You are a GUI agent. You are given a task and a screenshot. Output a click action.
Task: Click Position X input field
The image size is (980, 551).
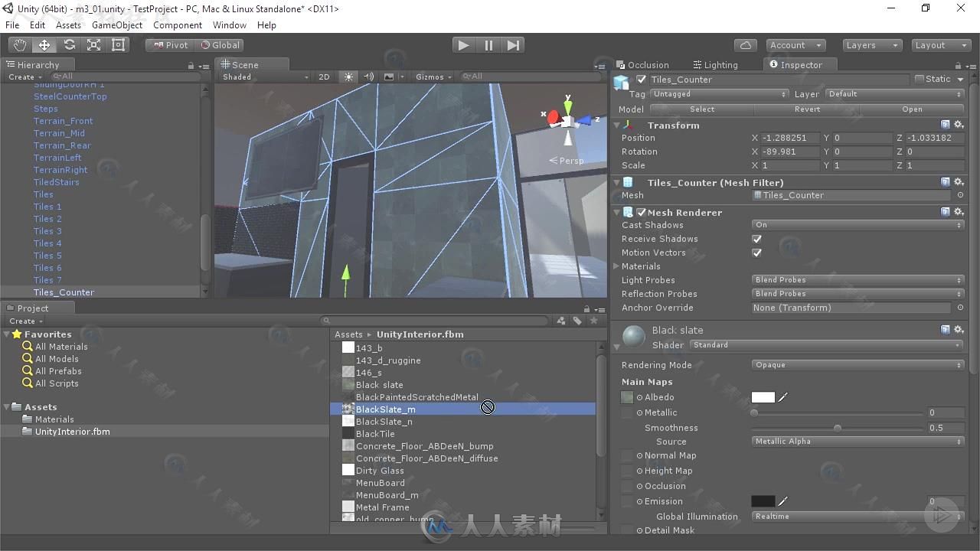point(789,138)
